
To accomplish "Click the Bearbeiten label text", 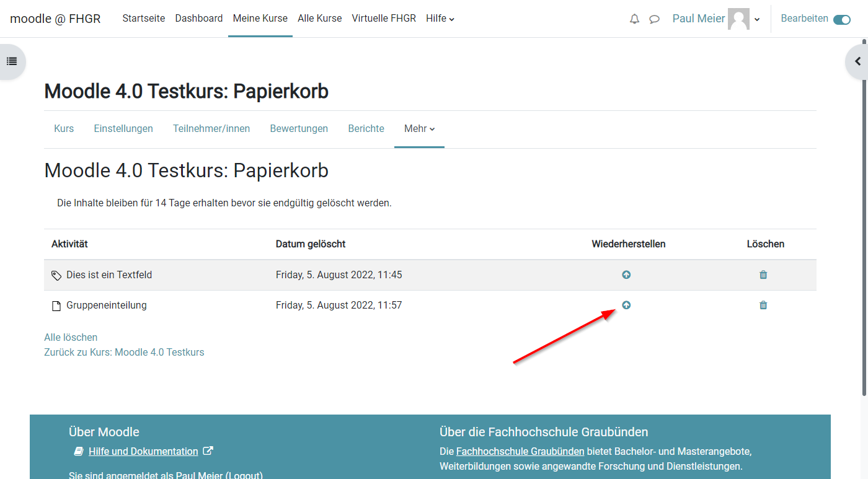I will tap(804, 19).
